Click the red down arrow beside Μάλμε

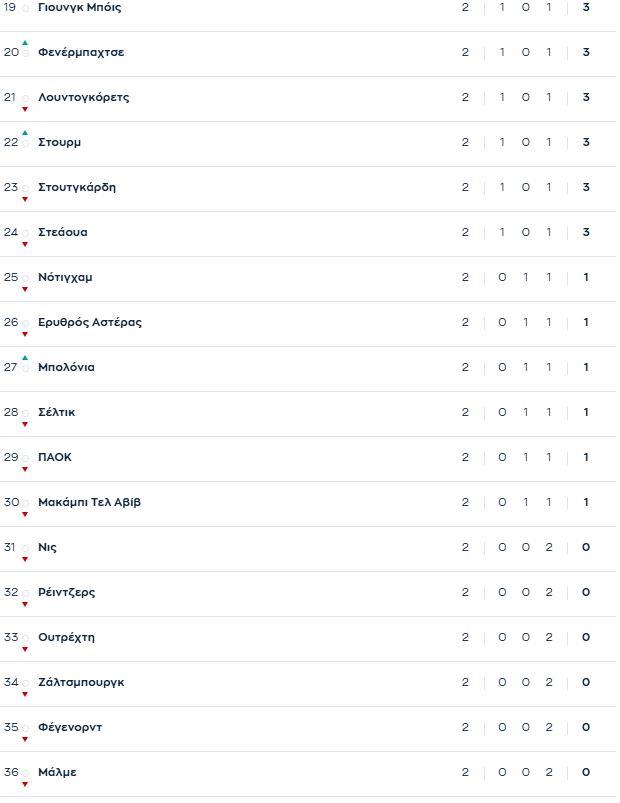pyautogui.click(x=25, y=784)
